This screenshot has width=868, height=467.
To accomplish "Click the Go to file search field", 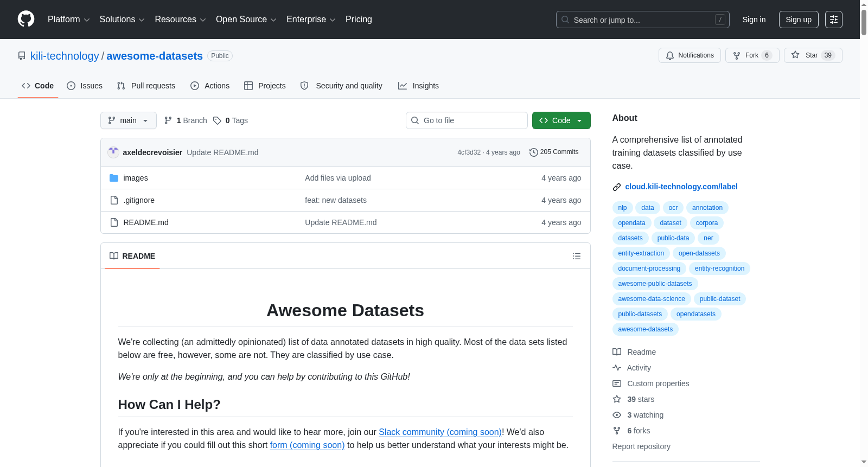I will click(467, 120).
